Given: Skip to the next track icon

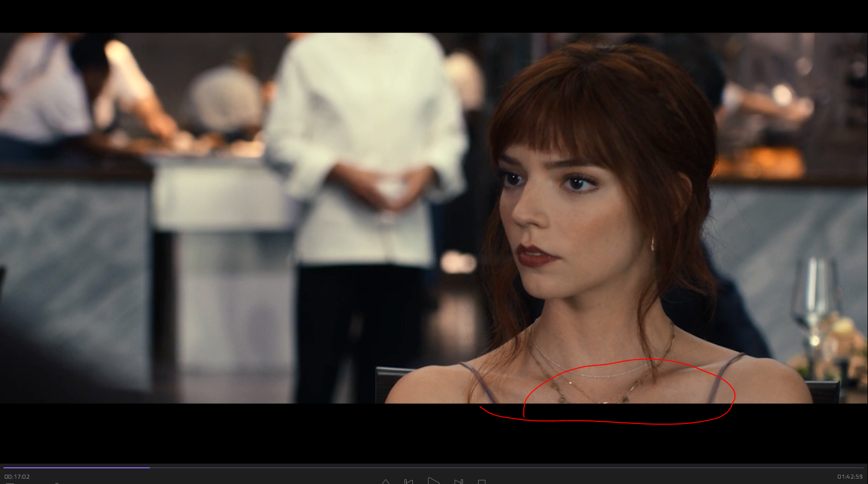Looking at the screenshot, I should click(x=458, y=481).
